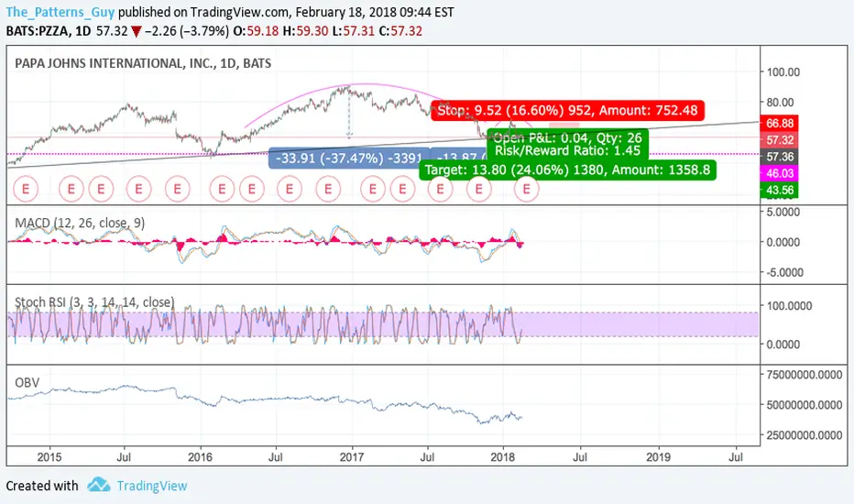Click the 25000000.0000 OBV scale value
Image resolution: width=854 pixels, height=504 pixels.
(x=804, y=434)
